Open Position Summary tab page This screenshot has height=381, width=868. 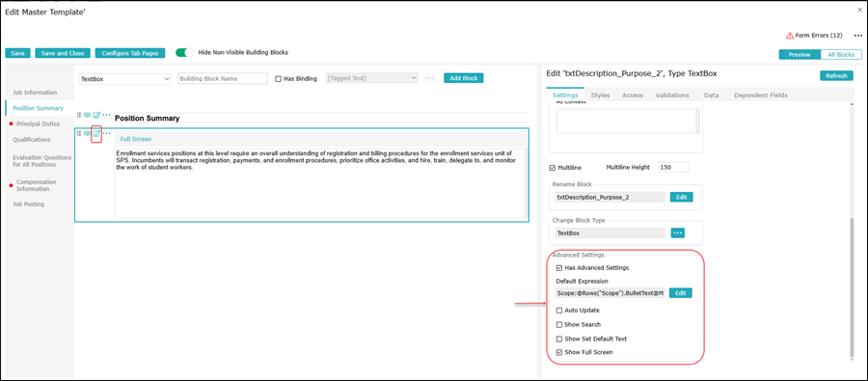click(39, 108)
